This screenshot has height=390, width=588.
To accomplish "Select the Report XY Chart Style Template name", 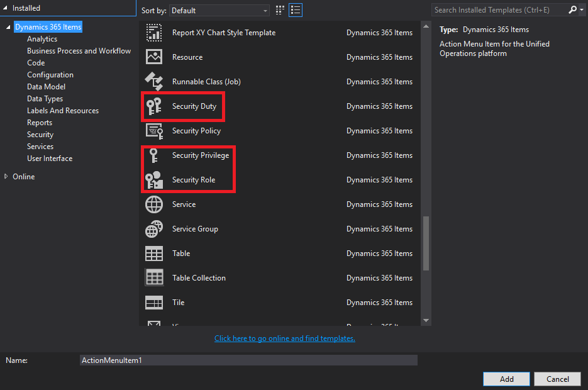I will click(224, 33).
